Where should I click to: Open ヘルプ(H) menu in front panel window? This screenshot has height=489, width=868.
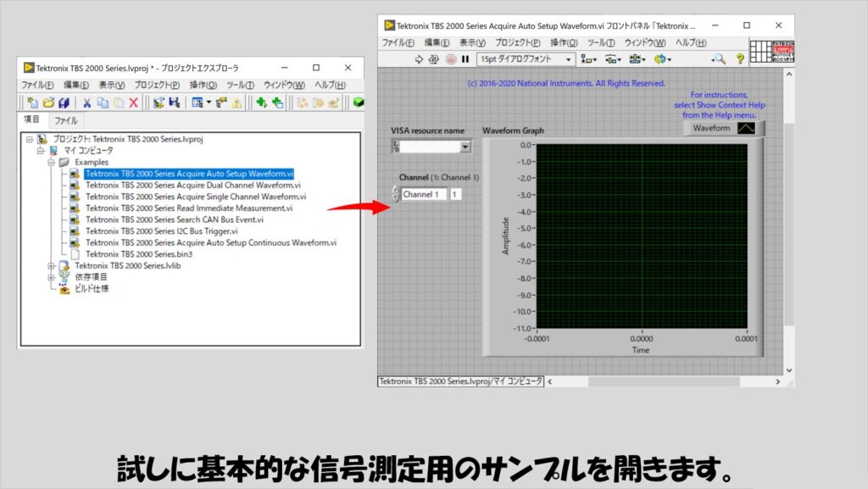pyautogui.click(x=690, y=42)
